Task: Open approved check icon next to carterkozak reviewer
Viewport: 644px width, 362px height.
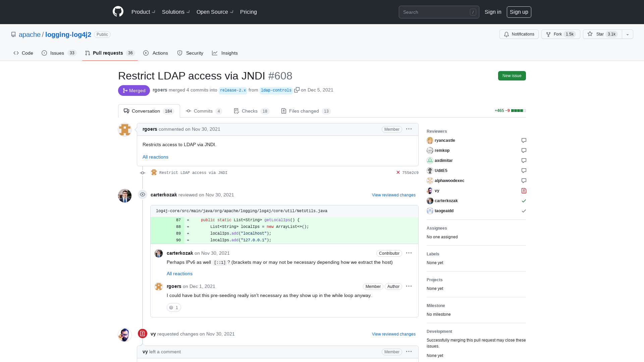Action: 524,201
